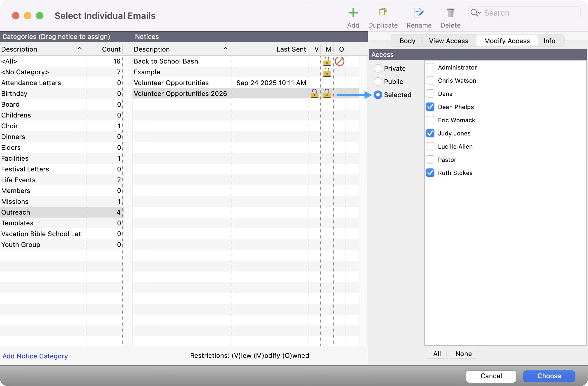Check the Pastor checkbox
Image resolution: width=588 pixels, height=386 pixels.
(430, 160)
